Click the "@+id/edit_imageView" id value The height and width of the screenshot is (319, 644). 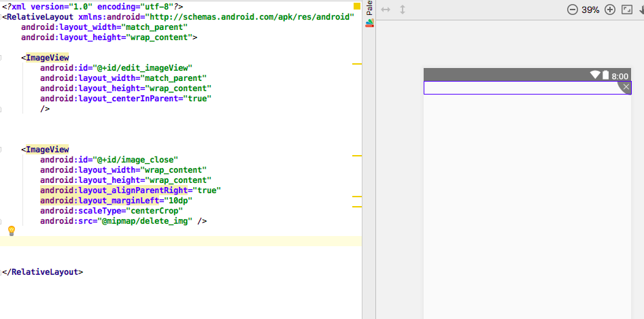142,68
